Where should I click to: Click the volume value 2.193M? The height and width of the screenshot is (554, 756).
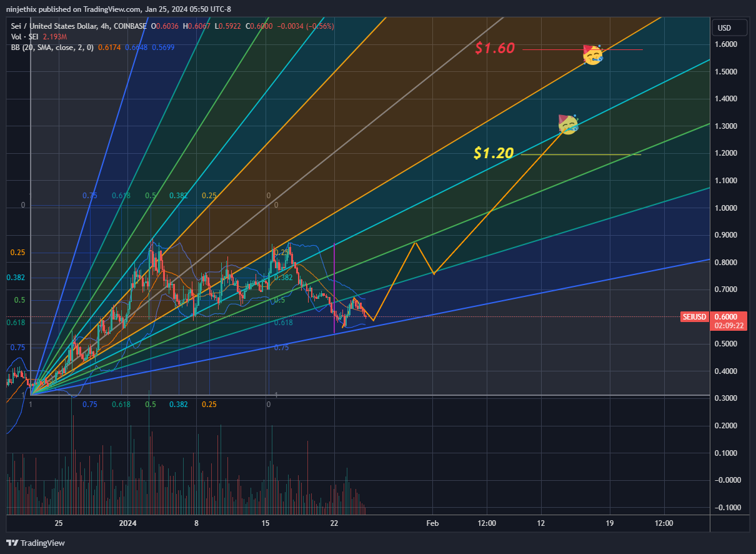click(x=54, y=37)
